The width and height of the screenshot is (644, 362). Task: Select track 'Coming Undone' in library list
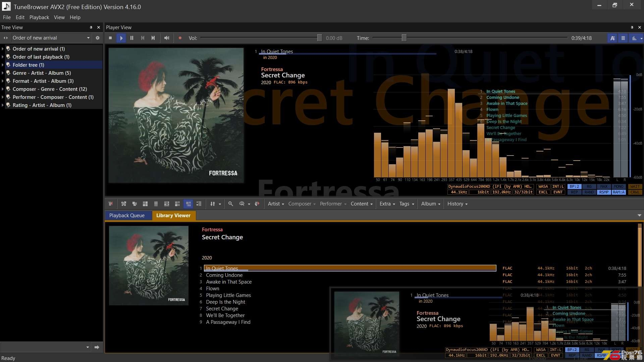224,275
